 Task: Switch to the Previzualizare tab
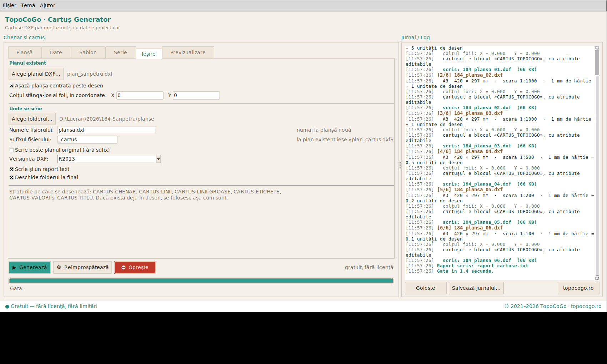(188, 52)
